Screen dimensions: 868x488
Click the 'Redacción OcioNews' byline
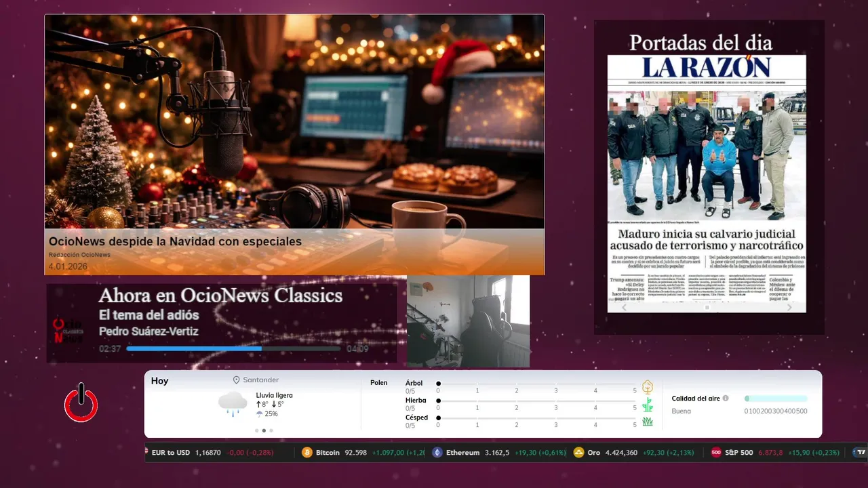click(79, 255)
